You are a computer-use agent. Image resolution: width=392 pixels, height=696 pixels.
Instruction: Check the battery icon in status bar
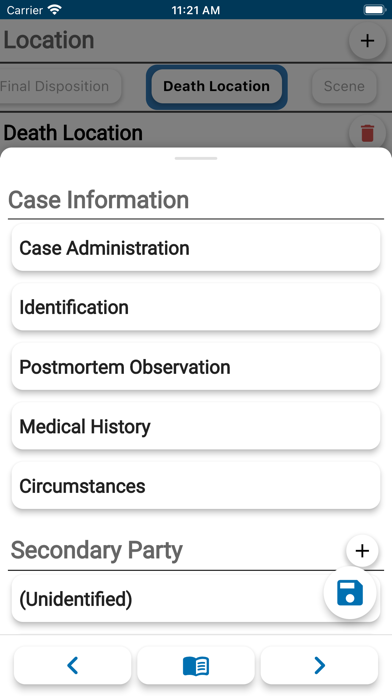click(x=374, y=10)
